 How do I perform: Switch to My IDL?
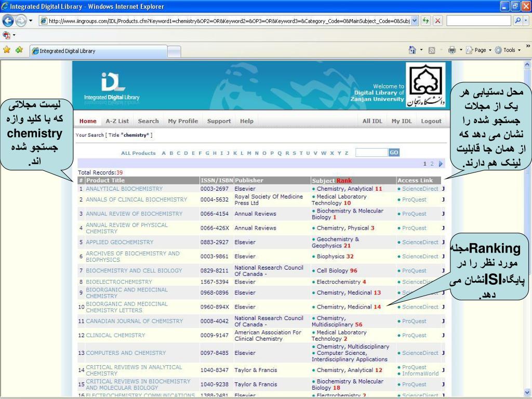tap(402, 121)
